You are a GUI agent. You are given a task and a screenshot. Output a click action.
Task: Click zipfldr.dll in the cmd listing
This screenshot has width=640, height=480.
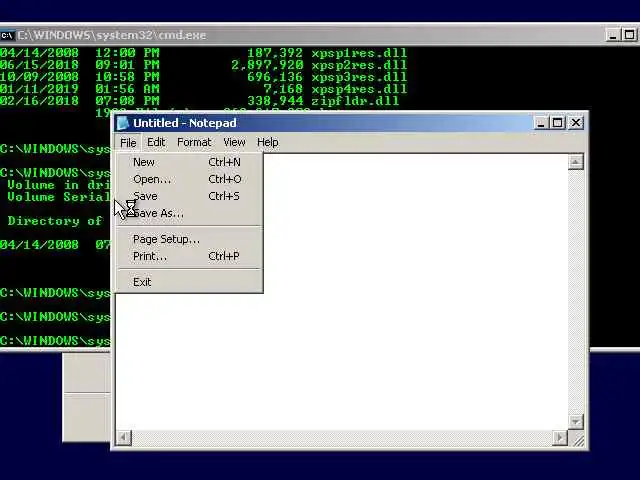(x=355, y=101)
